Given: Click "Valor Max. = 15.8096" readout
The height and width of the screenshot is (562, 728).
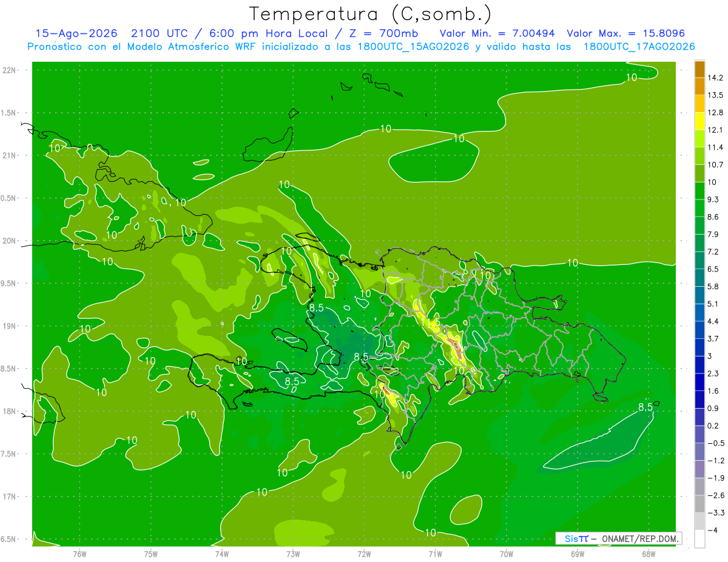Looking at the screenshot, I should [626, 33].
